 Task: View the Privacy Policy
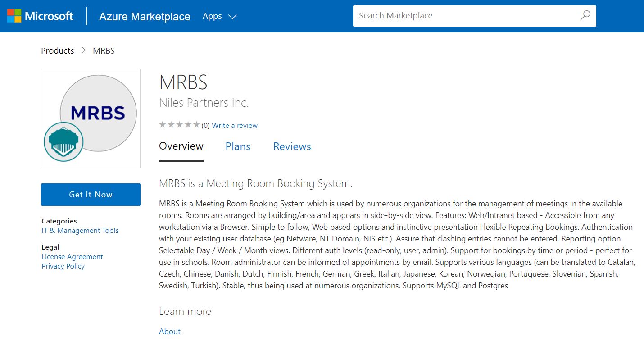pos(63,266)
